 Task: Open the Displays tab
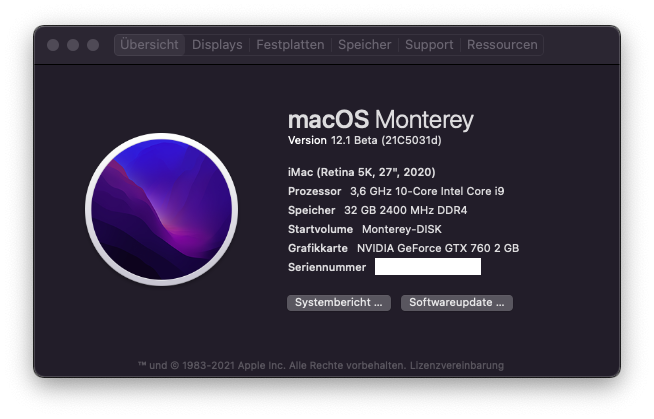(x=217, y=45)
